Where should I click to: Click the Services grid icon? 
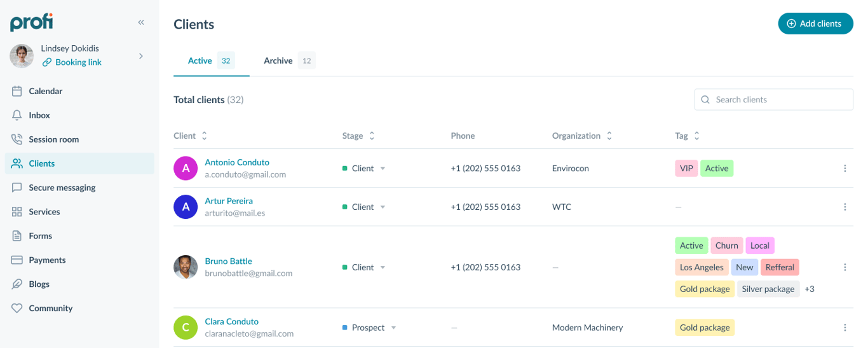click(17, 212)
